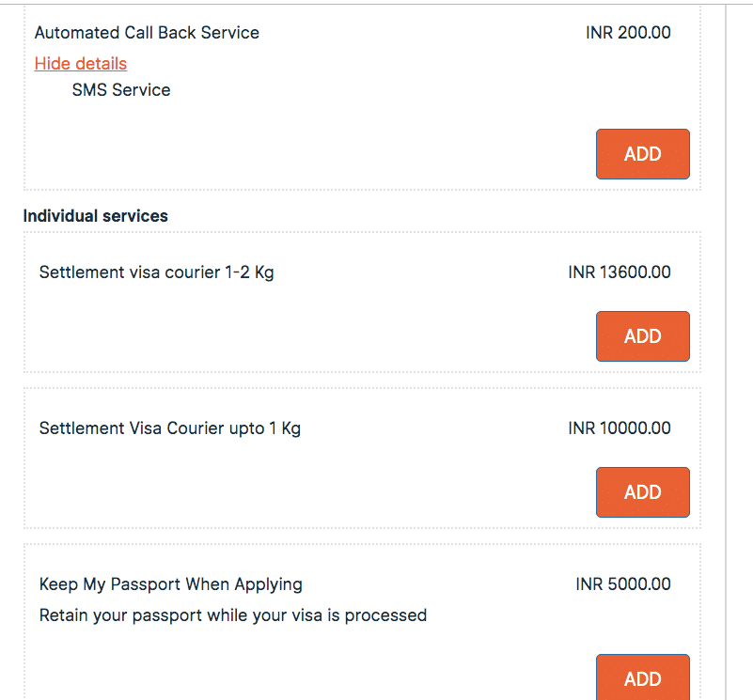Add Keep My Passport When Applying service
753x700 pixels.
(642, 677)
